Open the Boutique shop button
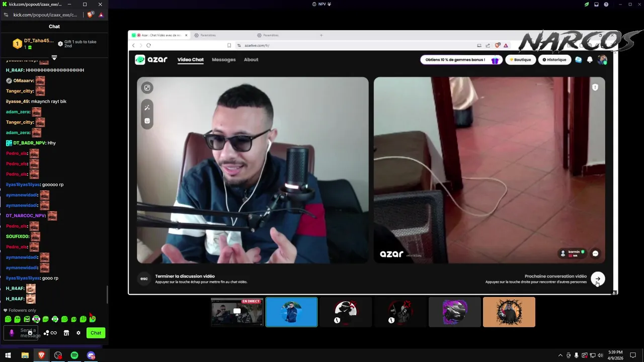Image resolution: width=644 pixels, height=362 pixels. pyautogui.click(x=520, y=60)
